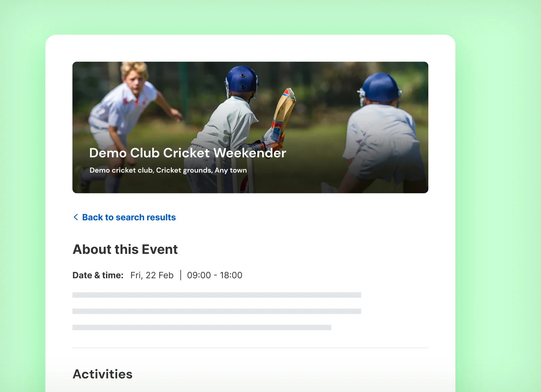541x392 pixels.
Task: Click the Activities section heading
Action: (103, 374)
